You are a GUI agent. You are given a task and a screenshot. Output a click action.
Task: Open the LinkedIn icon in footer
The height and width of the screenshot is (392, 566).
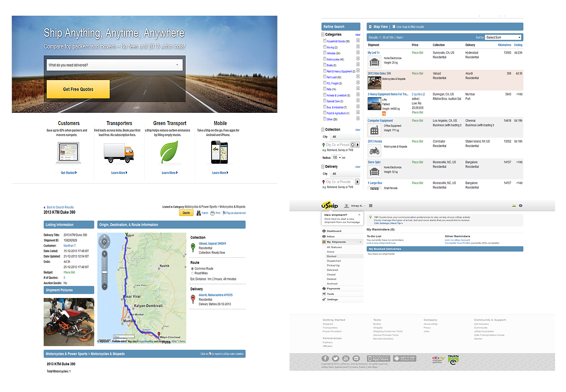coord(357,358)
